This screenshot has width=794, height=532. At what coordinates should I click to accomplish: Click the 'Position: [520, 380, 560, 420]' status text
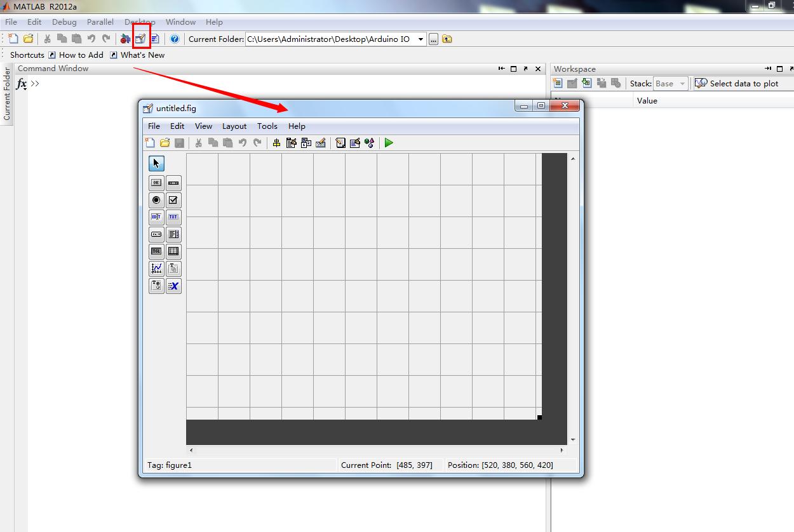(501, 465)
